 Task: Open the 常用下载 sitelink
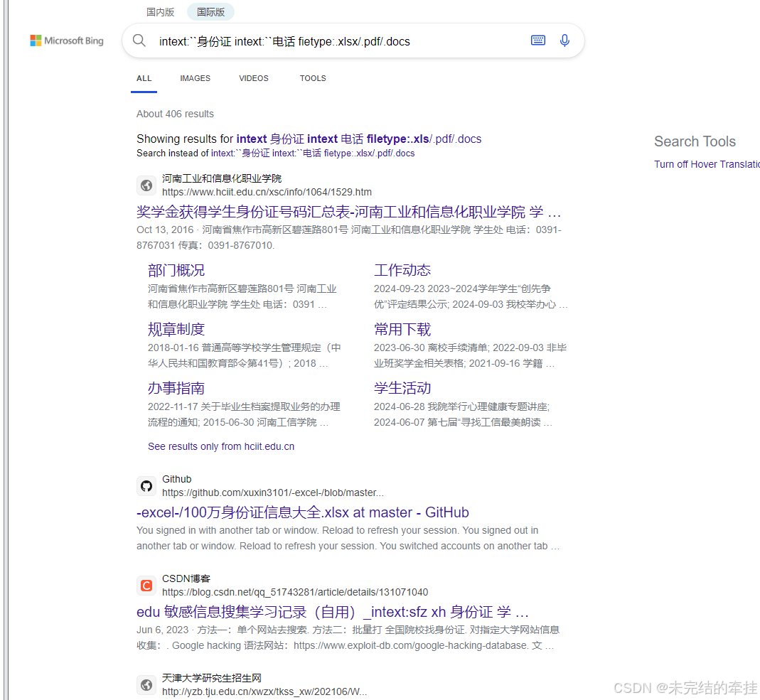[402, 330]
